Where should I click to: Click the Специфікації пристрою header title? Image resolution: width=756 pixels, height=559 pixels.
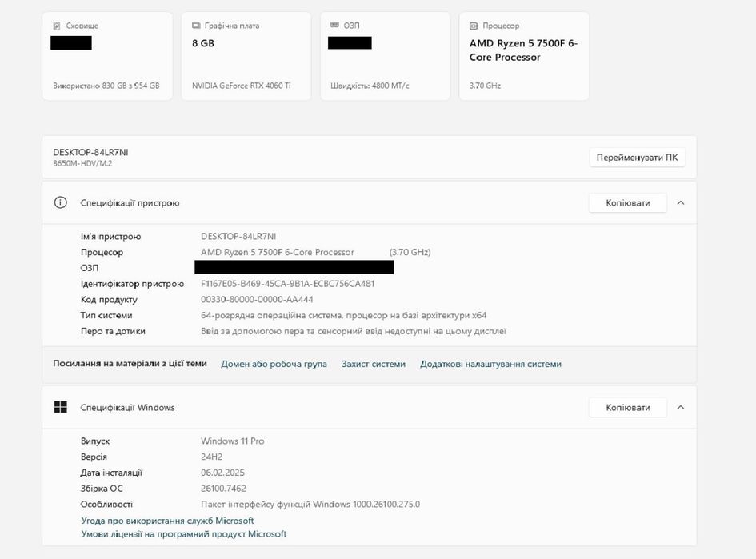[x=130, y=203]
